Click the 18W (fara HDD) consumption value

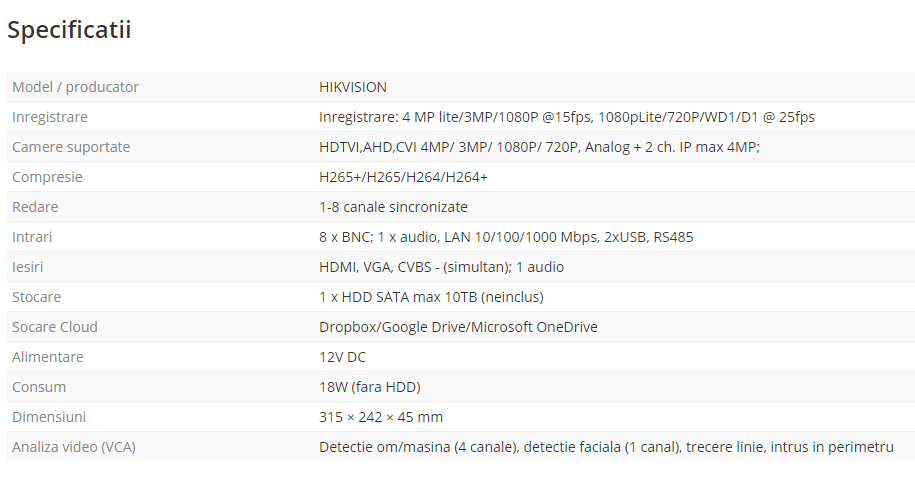369,387
